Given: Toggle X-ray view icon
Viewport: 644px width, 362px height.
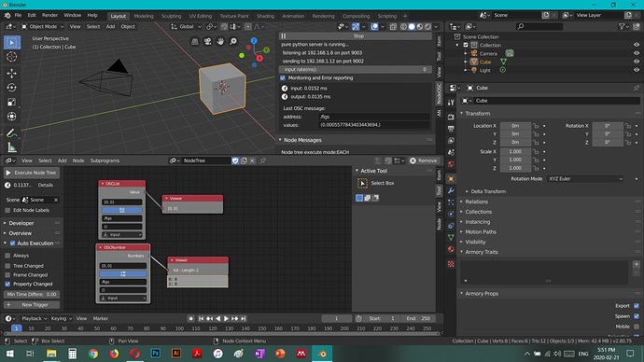Looking at the screenshot, I should click(x=393, y=27).
